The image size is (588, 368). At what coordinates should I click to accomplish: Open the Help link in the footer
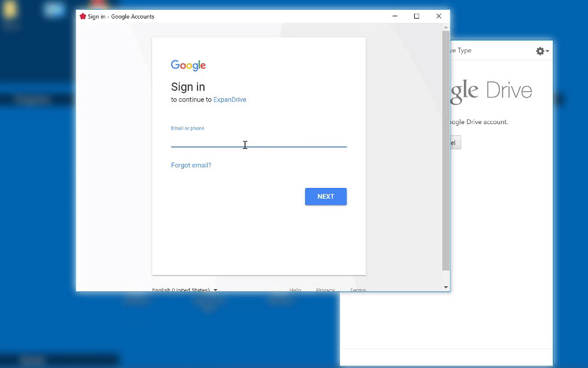point(295,290)
